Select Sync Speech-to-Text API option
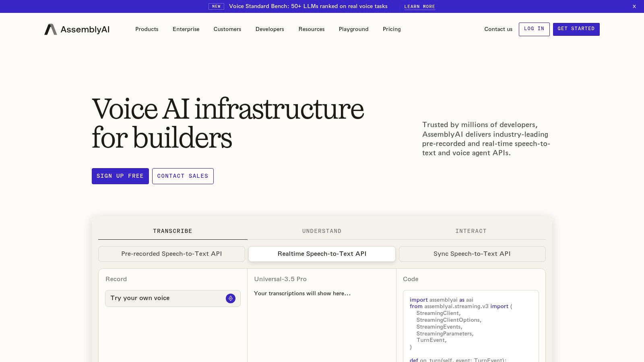 coord(472,254)
